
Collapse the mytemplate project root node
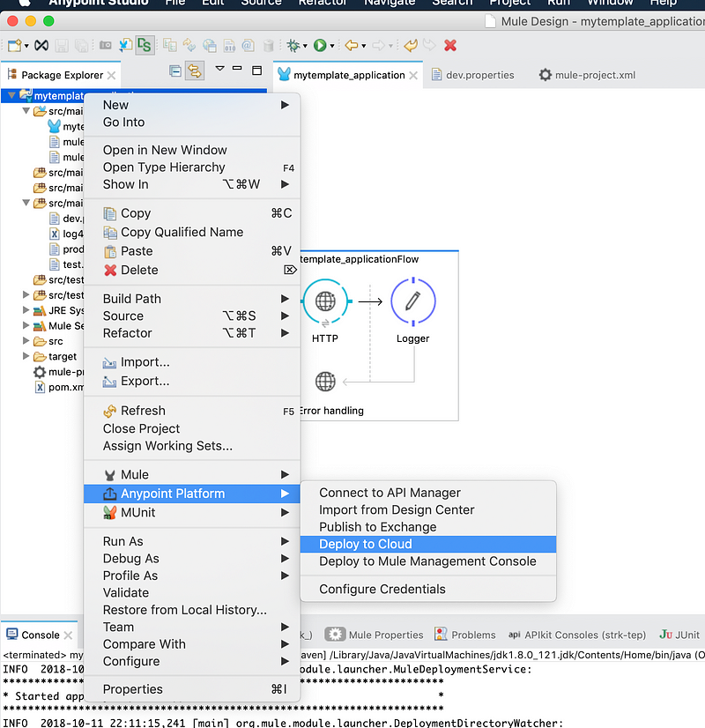pos(11,96)
